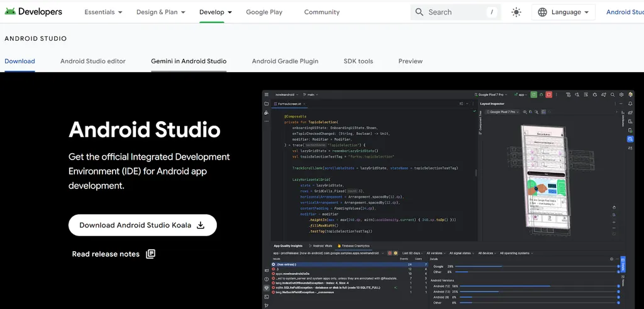Select the NoSuchFieldException issue row
The width and height of the screenshot is (644, 309).
pos(350,292)
